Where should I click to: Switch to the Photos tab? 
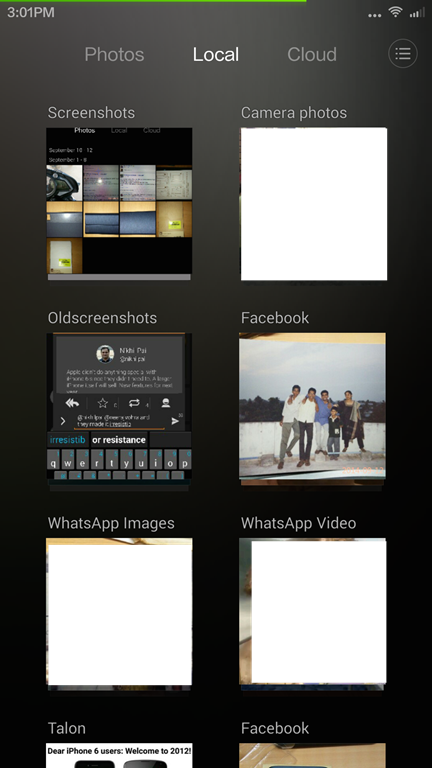pyautogui.click(x=114, y=54)
